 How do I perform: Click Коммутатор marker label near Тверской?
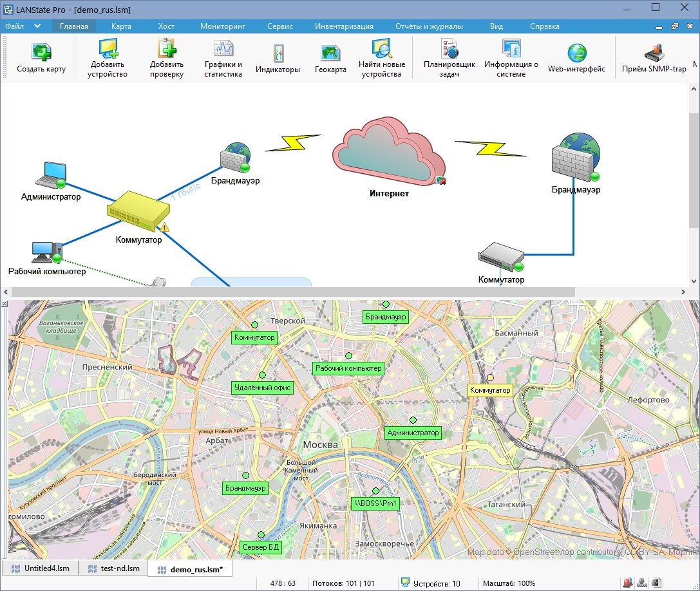(x=254, y=337)
